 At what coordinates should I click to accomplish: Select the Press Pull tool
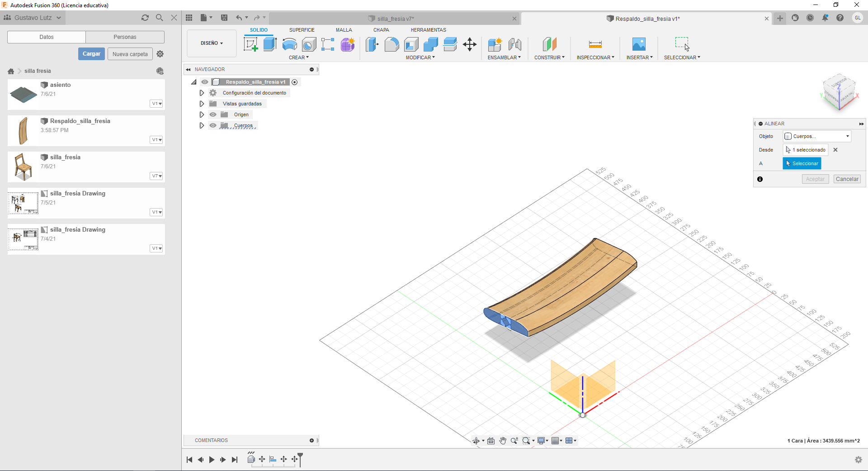pyautogui.click(x=372, y=44)
